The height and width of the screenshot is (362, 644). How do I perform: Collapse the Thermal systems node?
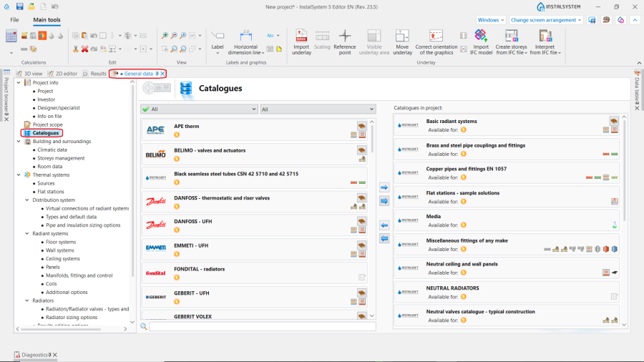tap(19, 175)
